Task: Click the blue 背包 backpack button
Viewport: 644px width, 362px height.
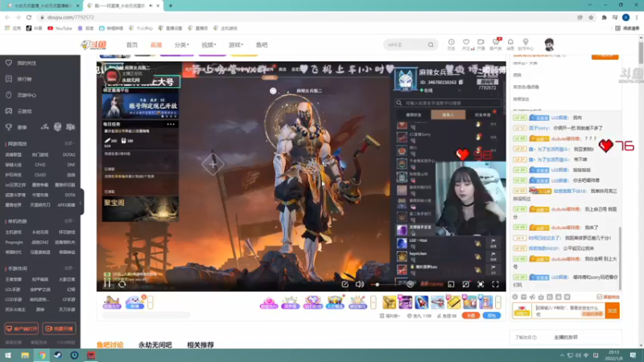Action: point(492,315)
